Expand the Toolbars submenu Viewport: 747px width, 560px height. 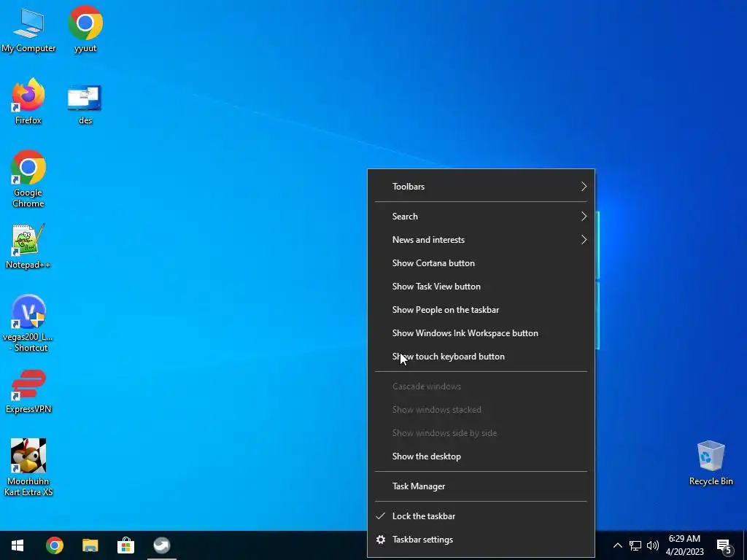(x=481, y=187)
